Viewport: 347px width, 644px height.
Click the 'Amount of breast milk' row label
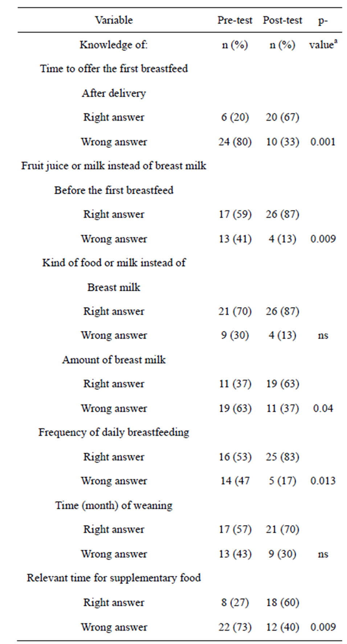(x=114, y=360)
